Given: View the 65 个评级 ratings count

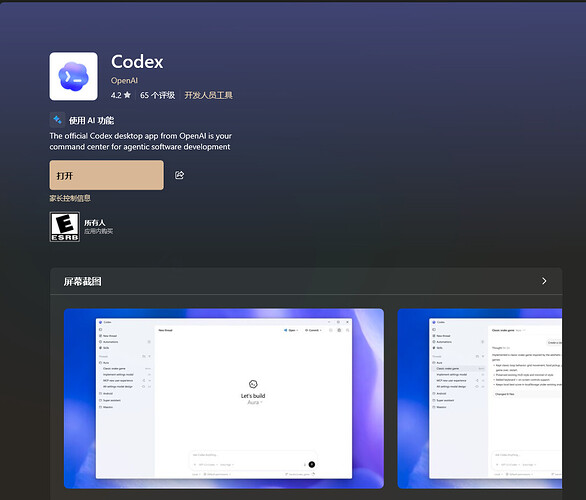Looking at the screenshot, I should [157, 95].
